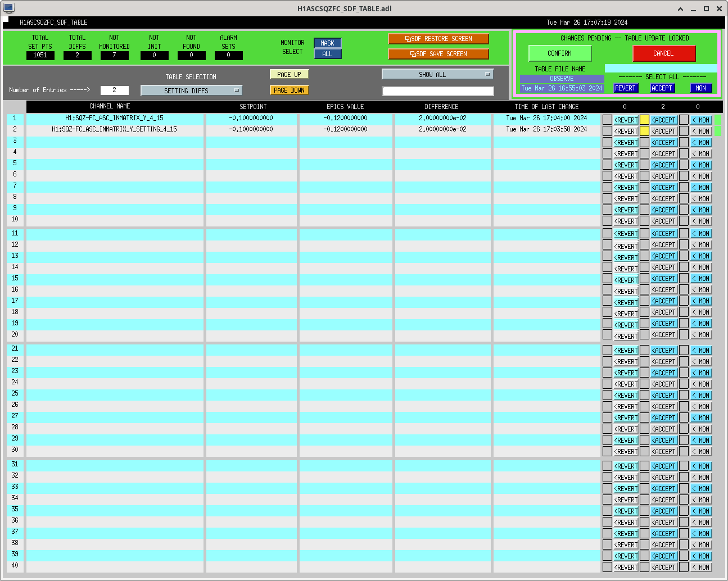Click the red CANCEL button
The height and width of the screenshot is (581, 728).
(664, 53)
